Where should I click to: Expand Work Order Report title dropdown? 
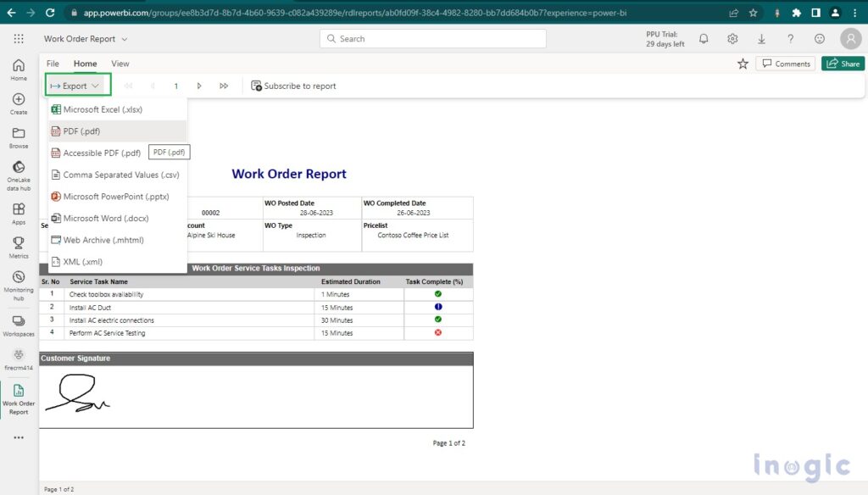click(x=125, y=39)
